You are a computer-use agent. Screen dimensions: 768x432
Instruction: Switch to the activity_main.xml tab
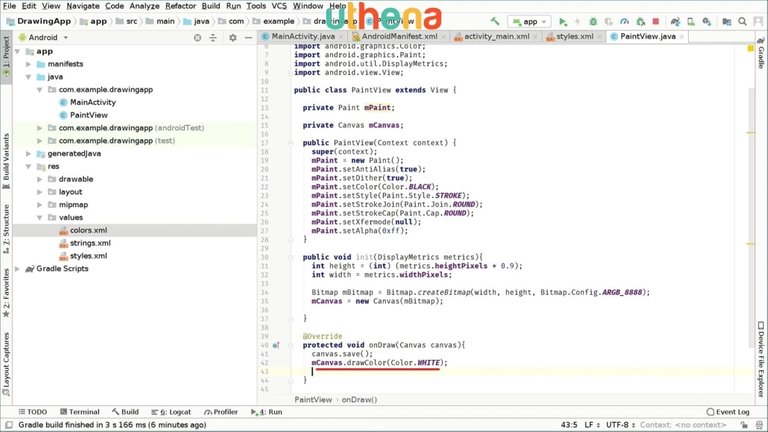(x=493, y=37)
